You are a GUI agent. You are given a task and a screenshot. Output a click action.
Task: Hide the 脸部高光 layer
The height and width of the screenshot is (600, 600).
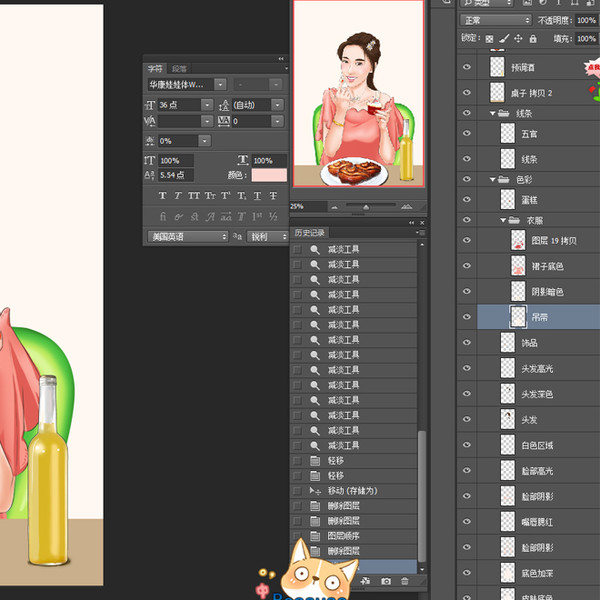467,470
